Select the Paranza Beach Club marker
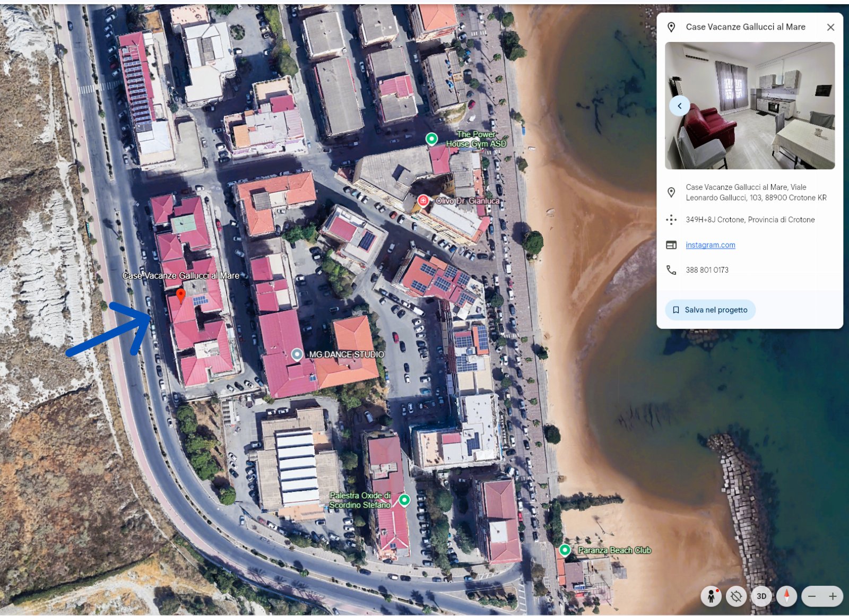The height and width of the screenshot is (616, 849). [565, 550]
